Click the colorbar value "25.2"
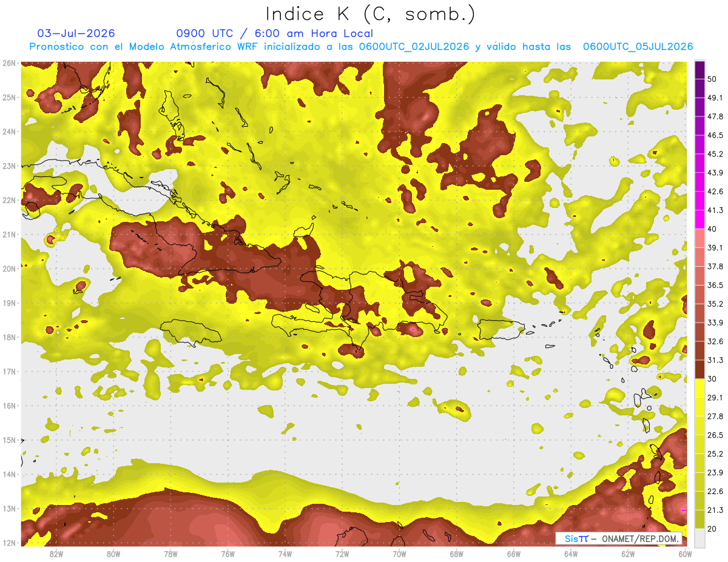 714,454
